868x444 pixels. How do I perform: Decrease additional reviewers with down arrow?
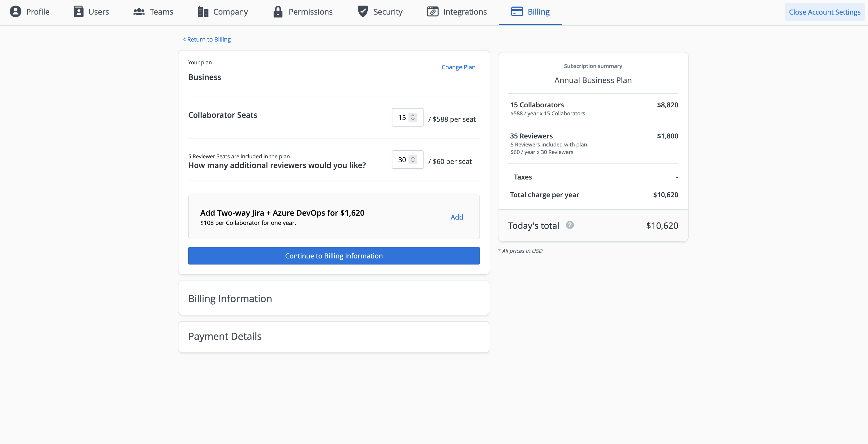[x=413, y=162]
